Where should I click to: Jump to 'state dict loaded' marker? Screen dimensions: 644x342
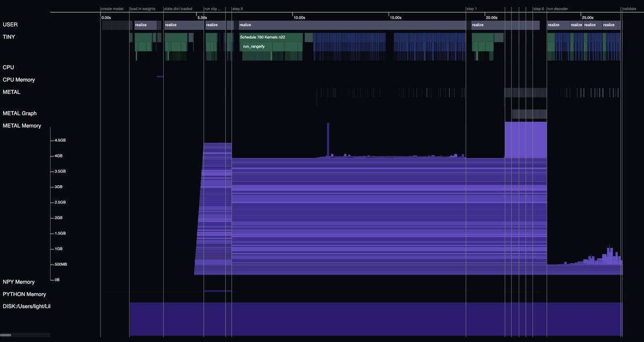[178, 9]
